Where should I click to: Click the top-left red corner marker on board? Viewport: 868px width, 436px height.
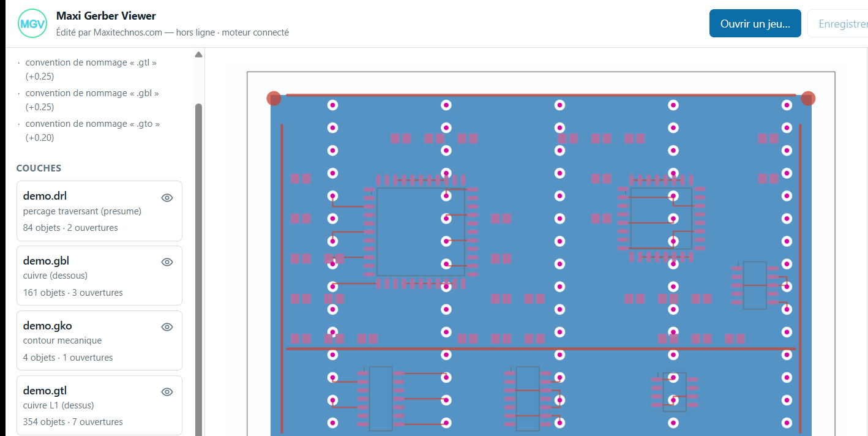tap(274, 98)
